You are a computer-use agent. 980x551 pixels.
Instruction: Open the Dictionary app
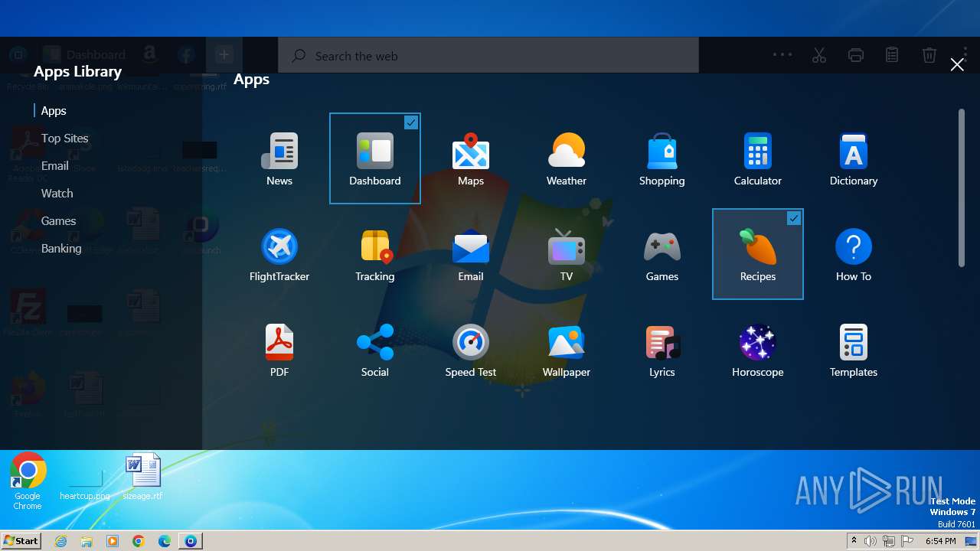tap(854, 158)
